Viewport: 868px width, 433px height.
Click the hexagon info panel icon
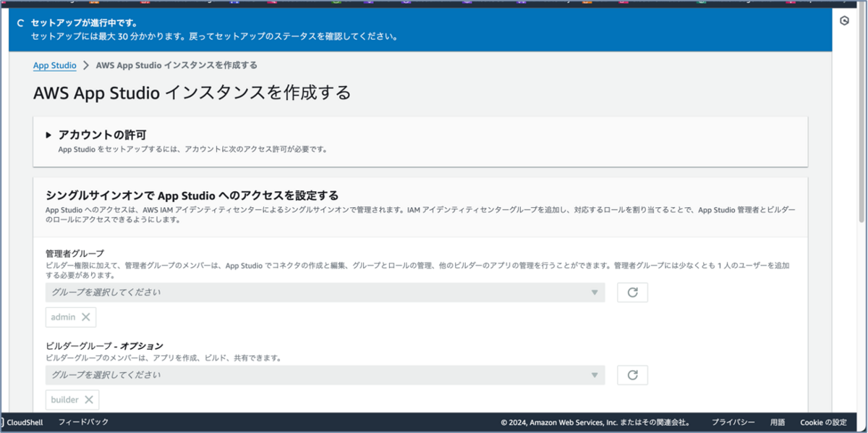[x=844, y=21]
